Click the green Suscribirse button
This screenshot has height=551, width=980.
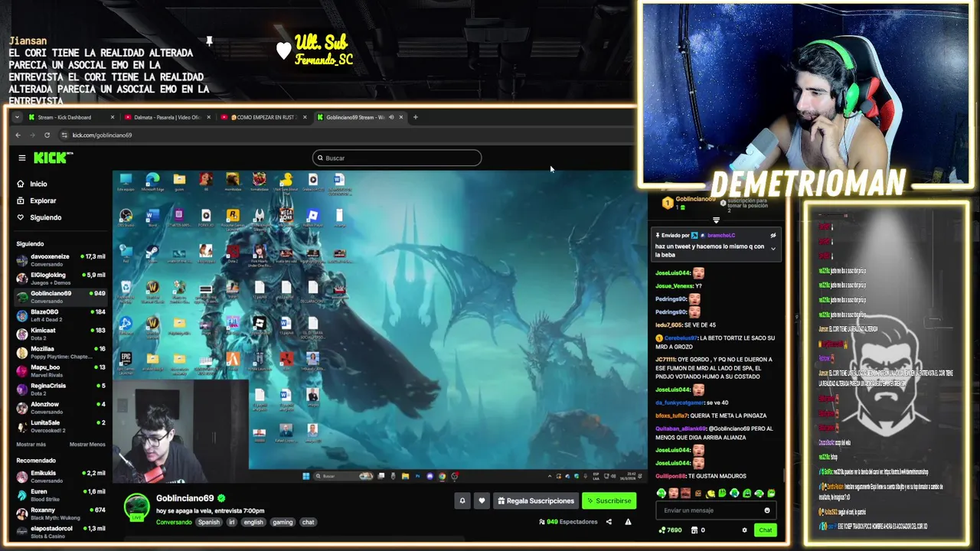coord(609,500)
